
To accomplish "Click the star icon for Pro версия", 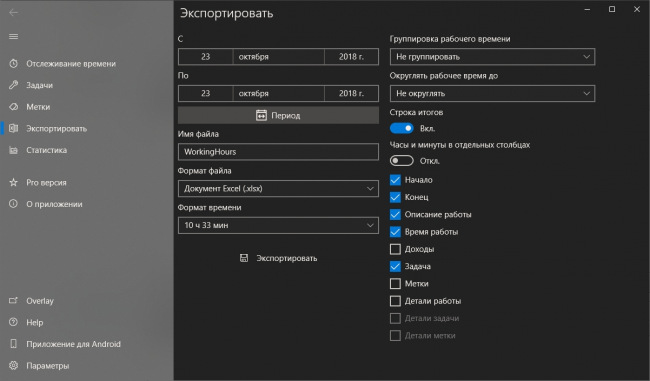I will 14,182.
